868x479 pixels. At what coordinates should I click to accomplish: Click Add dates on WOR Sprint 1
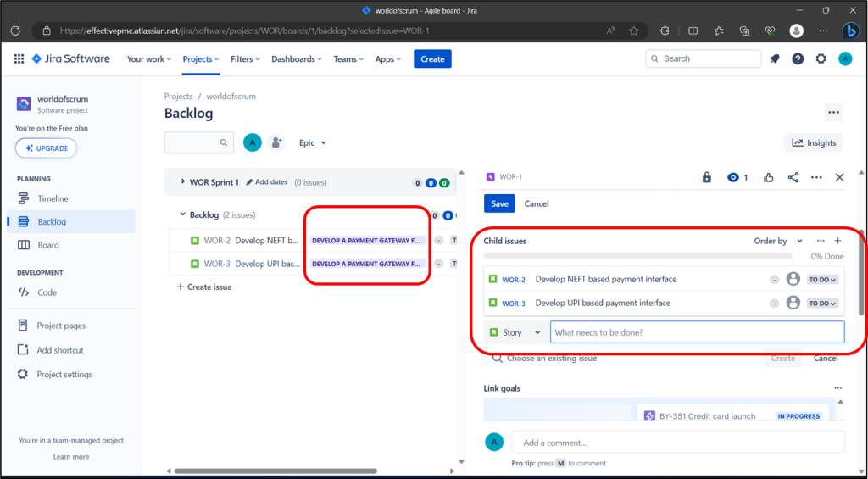(x=267, y=181)
